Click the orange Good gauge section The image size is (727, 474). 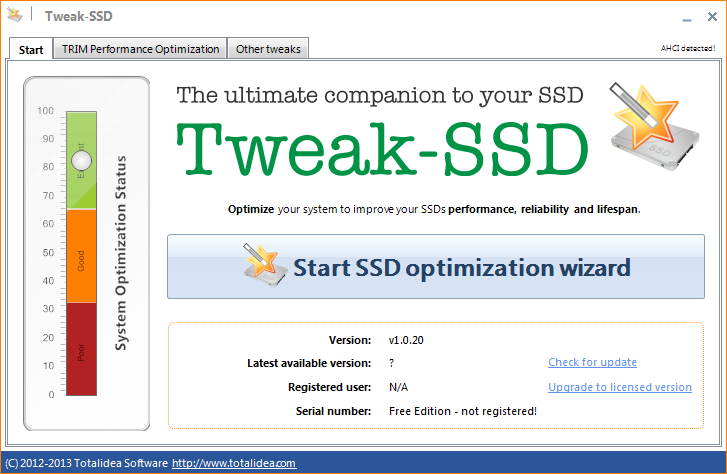(x=82, y=256)
